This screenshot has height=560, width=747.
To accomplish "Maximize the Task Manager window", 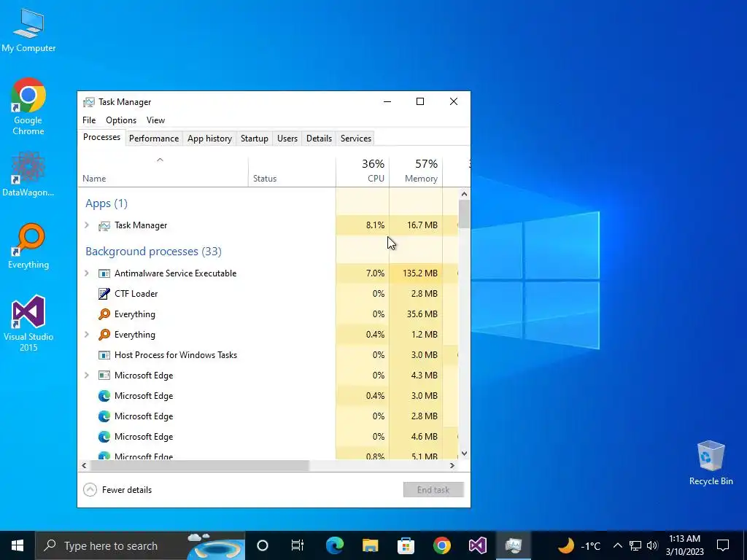I will pos(420,101).
